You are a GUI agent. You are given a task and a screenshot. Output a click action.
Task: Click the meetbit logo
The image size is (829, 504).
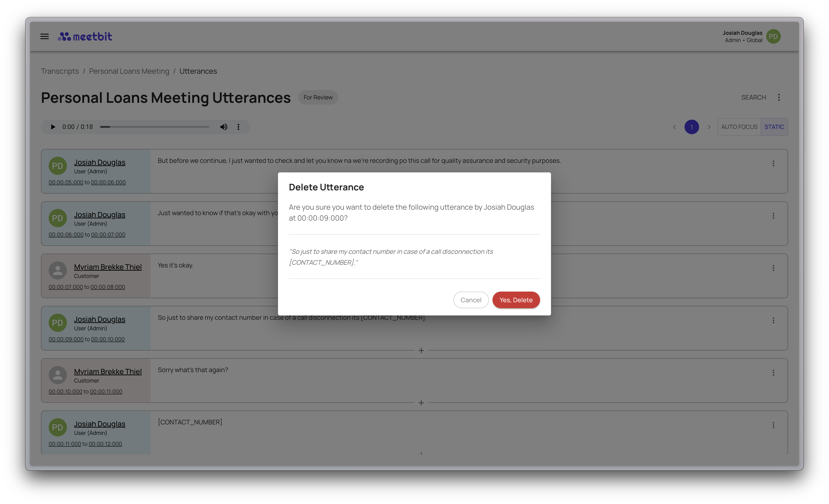click(85, 36)
